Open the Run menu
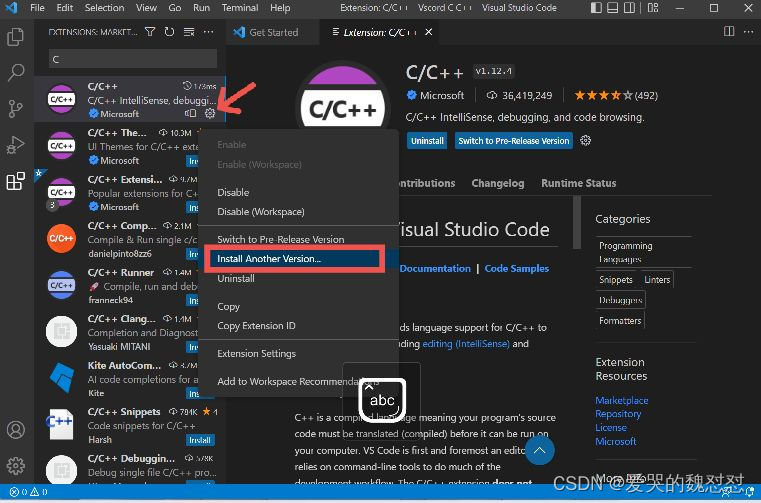Screen dimensions: 761x503 point(201,8)
